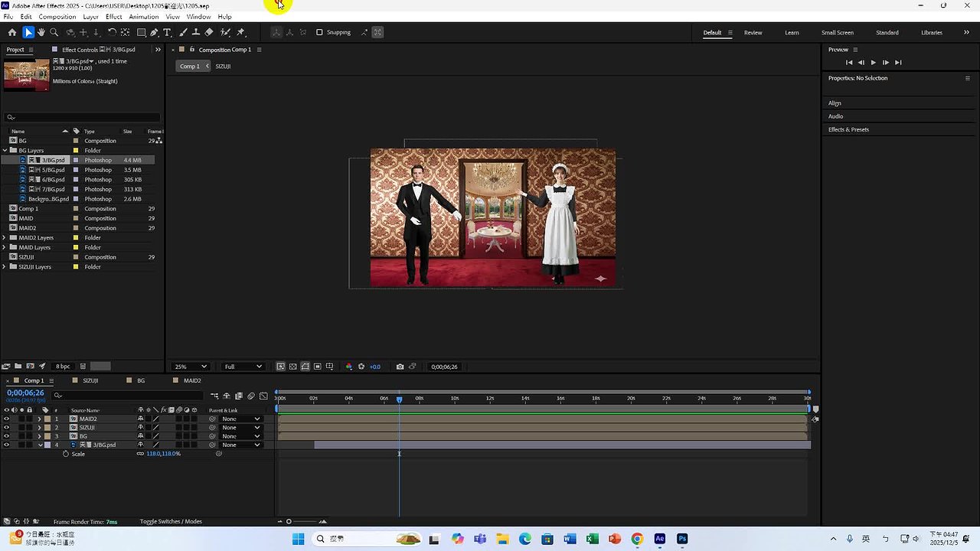Expand the SIZUJI layer properties
980x551 pixels.
[x=40, y=428]
